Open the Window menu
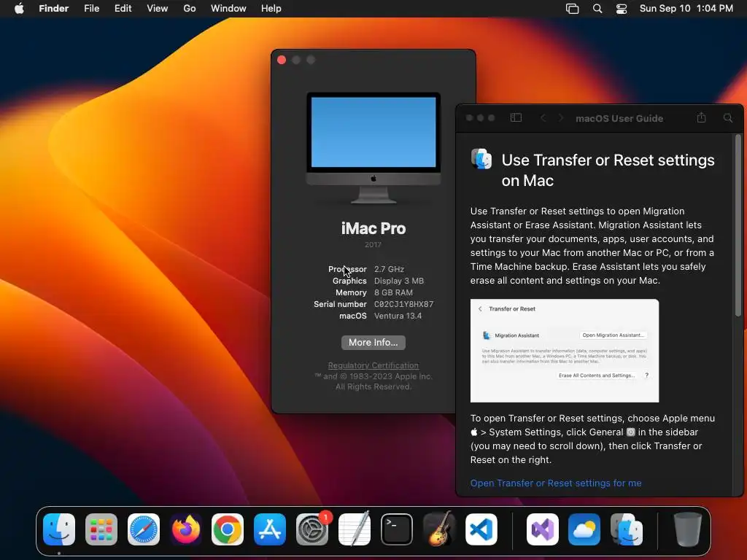Screen dimensions: 747x560 228,9
